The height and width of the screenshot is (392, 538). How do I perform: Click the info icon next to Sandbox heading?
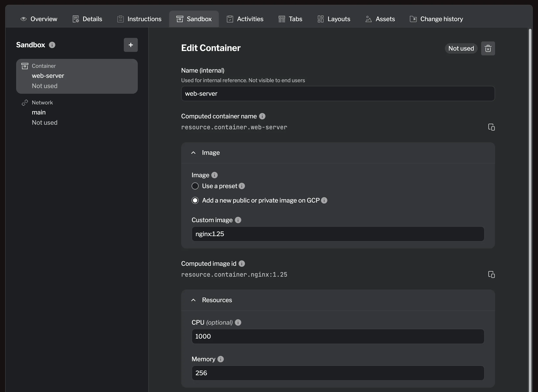pyautogui.click(x=52, y=45)
